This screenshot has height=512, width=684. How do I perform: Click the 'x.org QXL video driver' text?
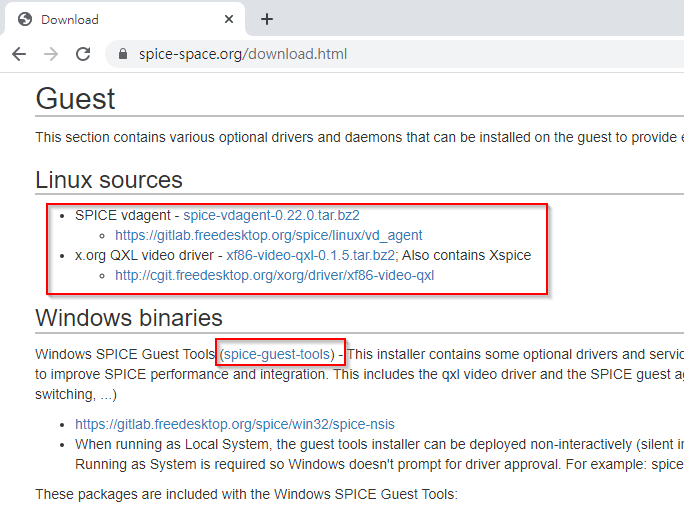pos(144,255)
